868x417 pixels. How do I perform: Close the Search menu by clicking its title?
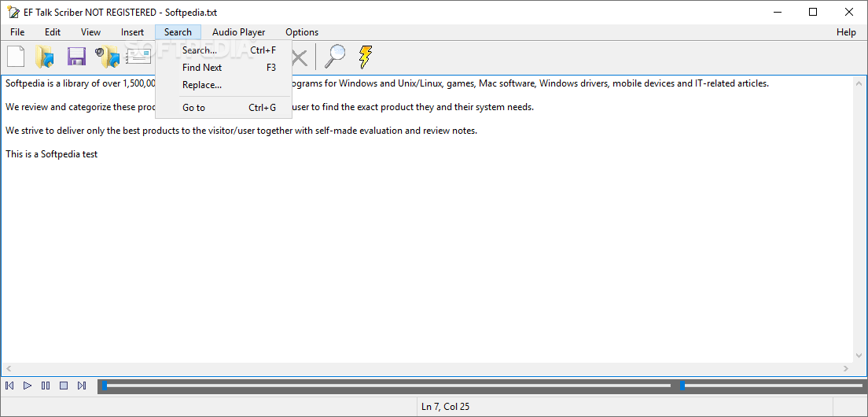[x=178, y=32]
